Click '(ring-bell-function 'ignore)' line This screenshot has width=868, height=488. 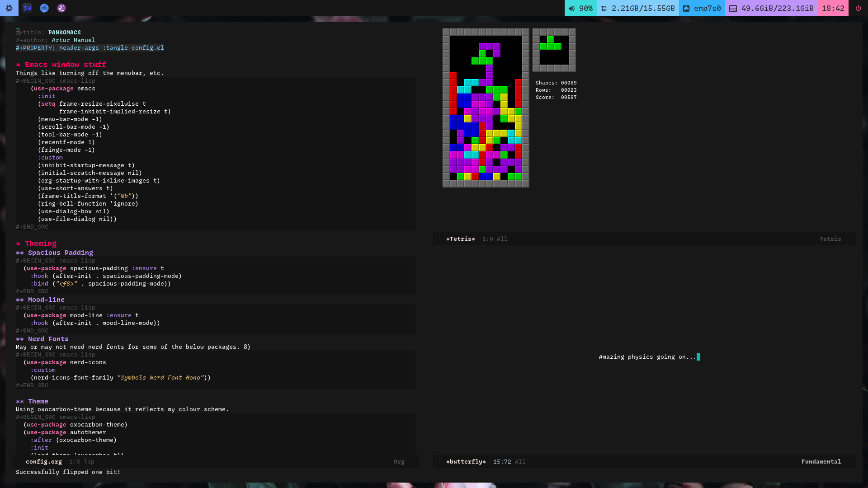click(x=88, y=204)
